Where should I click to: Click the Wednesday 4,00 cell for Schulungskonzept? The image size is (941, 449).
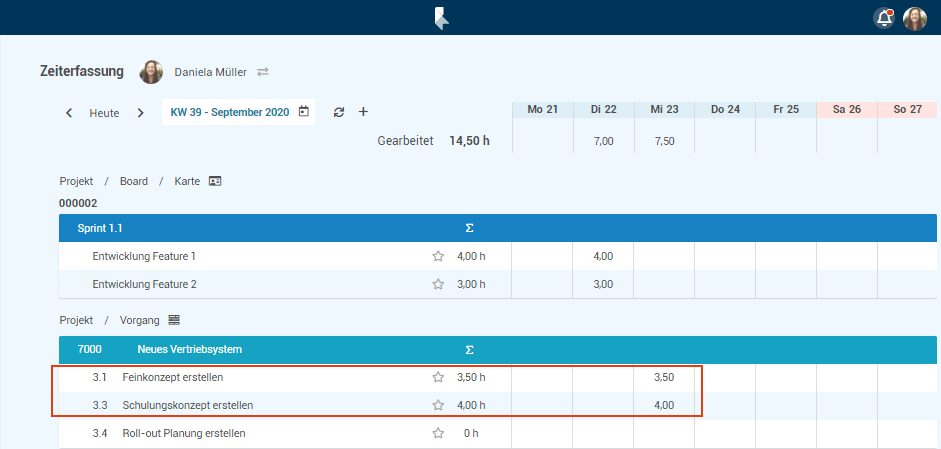click(x=664, y=405)
